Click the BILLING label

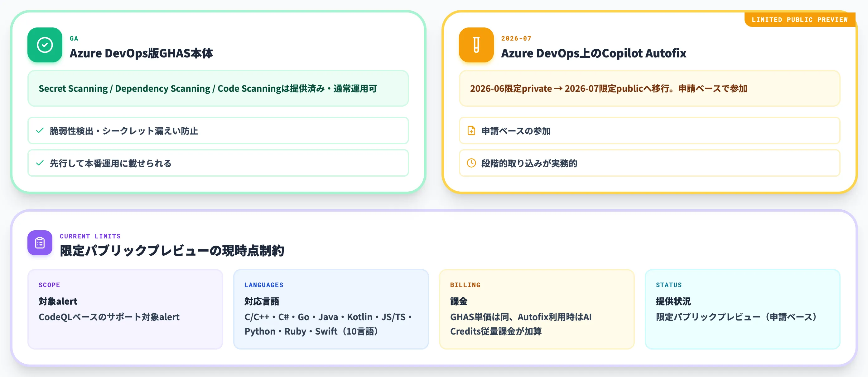(x=465, y=285)
